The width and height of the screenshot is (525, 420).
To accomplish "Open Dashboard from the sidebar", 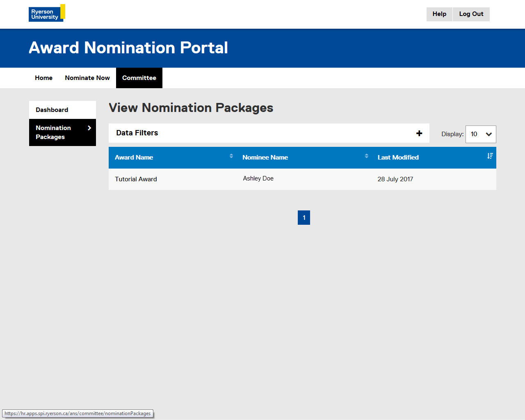I will (52, 110).
